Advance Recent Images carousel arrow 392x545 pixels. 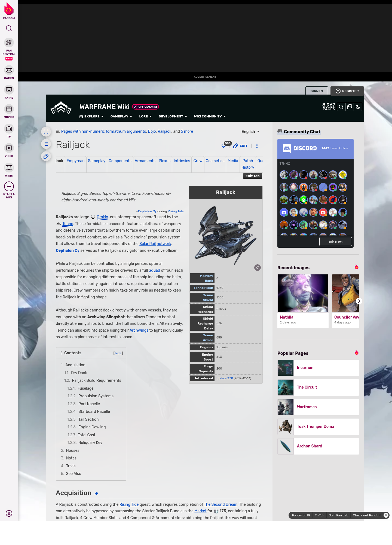tap(359, 301)
